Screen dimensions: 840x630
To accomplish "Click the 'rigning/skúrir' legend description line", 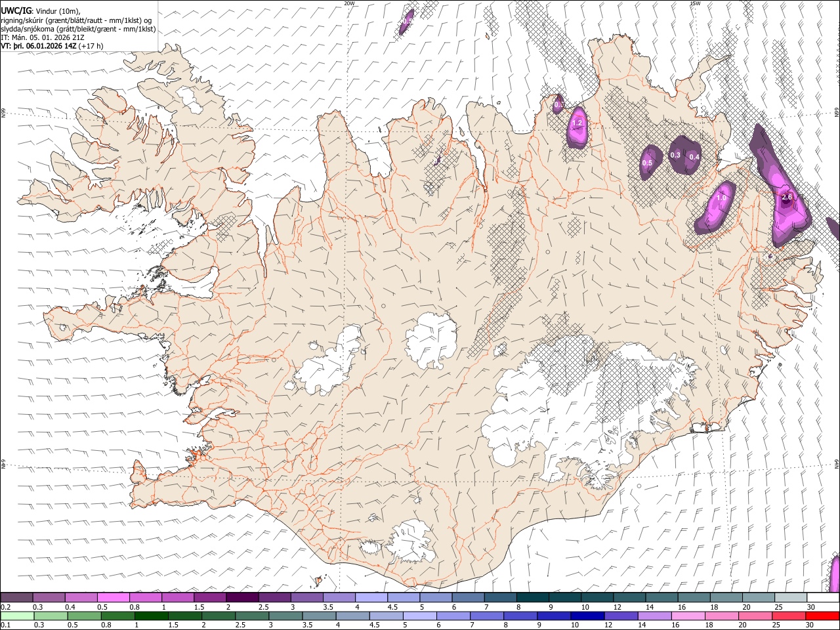I will click(76, 20).
